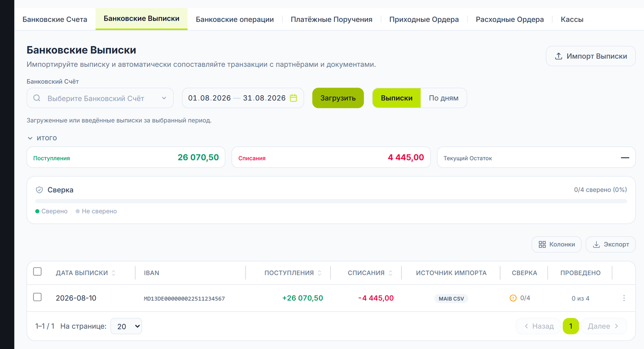The width and height of the screenshot is (644, 349).
Task: Change the page size dropdown showing 20
Action: click(126, 326)
